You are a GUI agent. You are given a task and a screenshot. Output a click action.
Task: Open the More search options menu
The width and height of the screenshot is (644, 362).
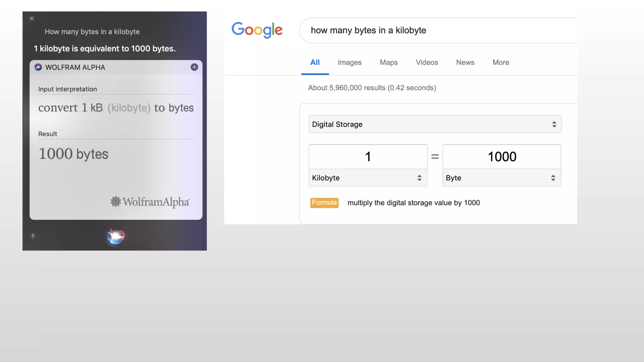[501, 63]
